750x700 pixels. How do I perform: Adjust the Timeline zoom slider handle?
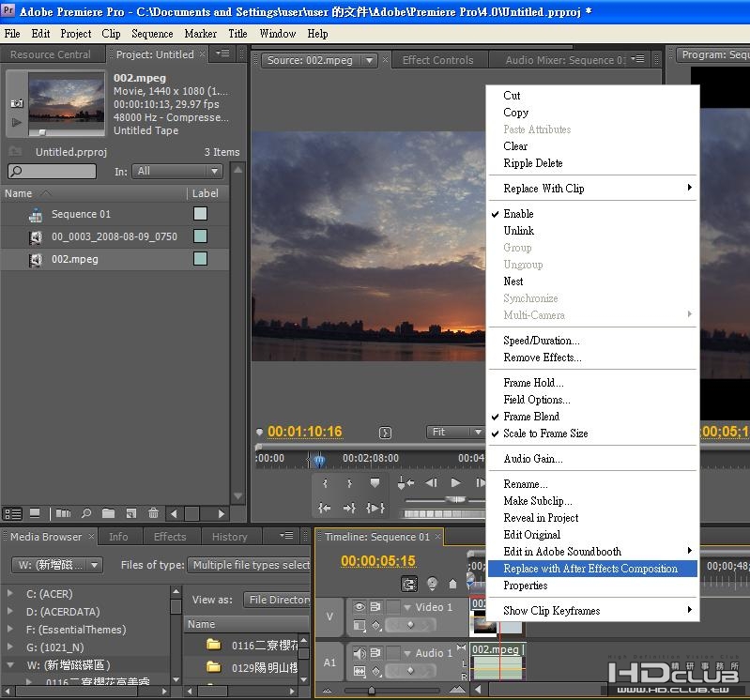pyautogui.click(x=372, y=690)
